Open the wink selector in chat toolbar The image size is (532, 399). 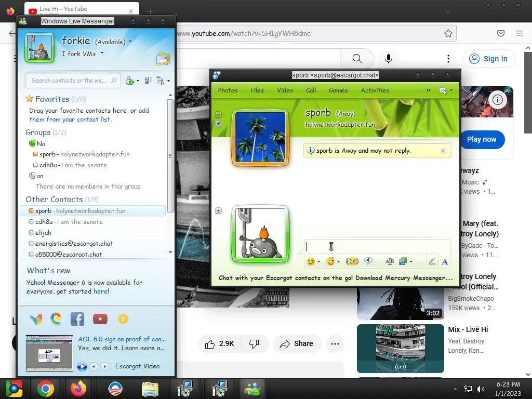click(x=330, y=261)
